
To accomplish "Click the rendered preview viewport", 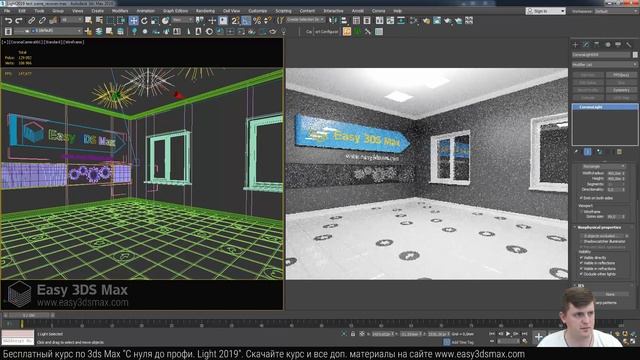I will [427, 174].
